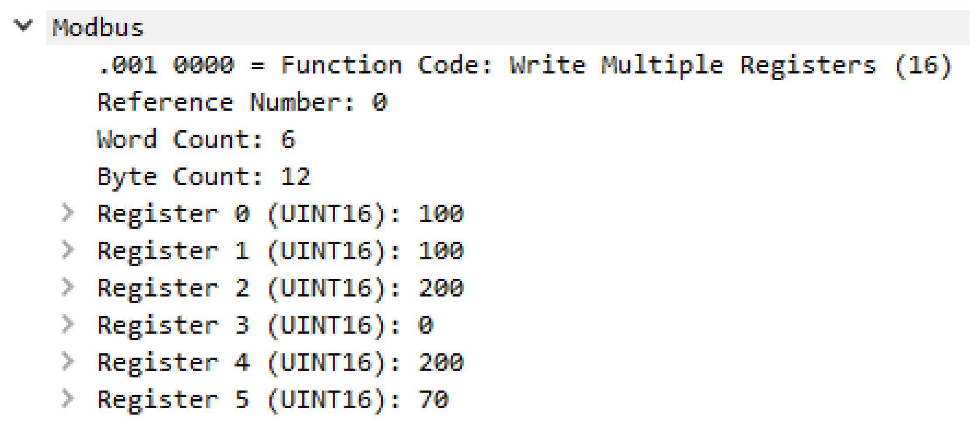Select the Register 0 (UINT16) row
Image resolution: width=980 pixels, height=426 pixels.
click(280, 214)
